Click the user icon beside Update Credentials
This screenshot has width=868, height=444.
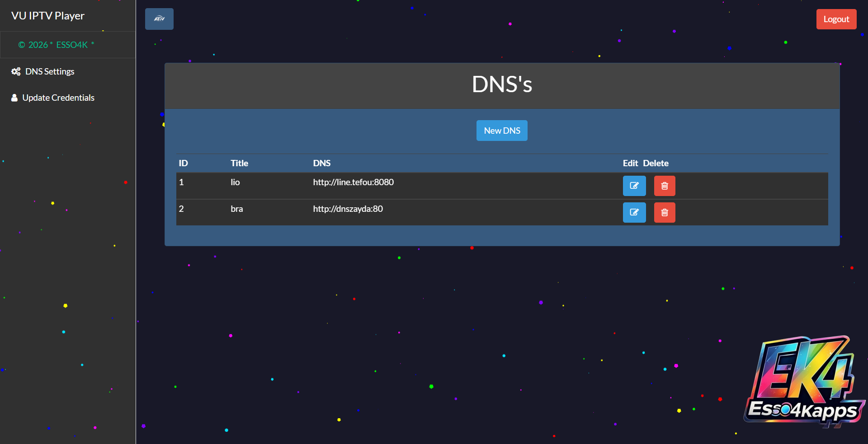tap(14, 98)
